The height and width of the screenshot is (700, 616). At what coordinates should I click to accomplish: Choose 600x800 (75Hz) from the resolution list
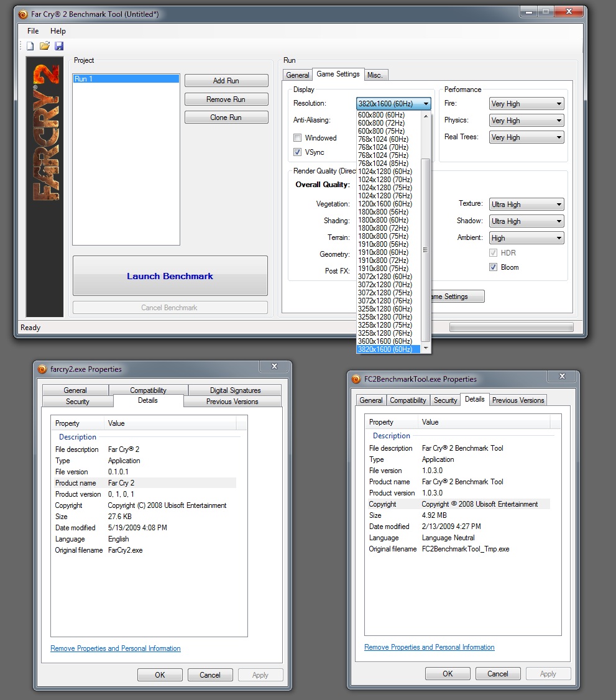tap(388, 131)
